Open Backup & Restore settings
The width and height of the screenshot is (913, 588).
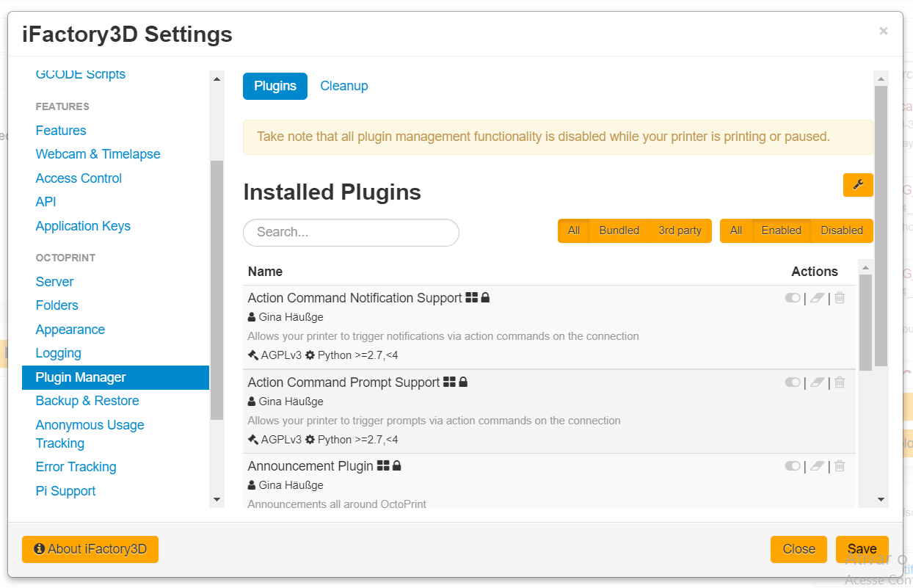87,401
